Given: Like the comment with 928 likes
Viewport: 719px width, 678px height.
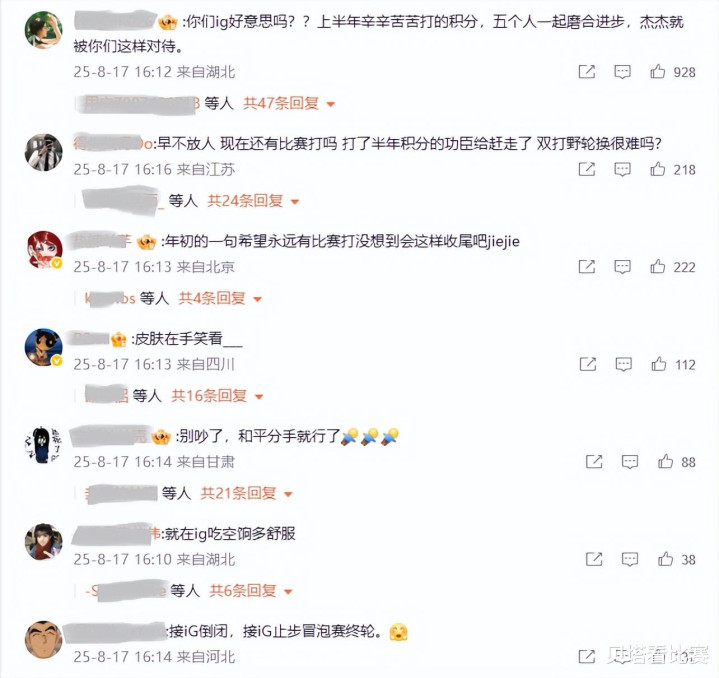Looking at the screenshot, I should tap(657, 72).
